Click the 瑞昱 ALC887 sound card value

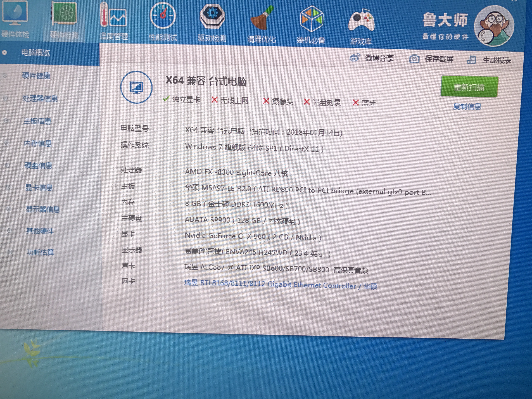pos(276,268)
